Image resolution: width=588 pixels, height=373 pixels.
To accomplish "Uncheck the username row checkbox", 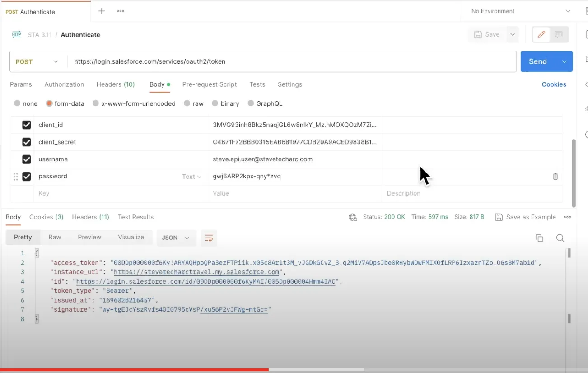I will tap(27, 159).
